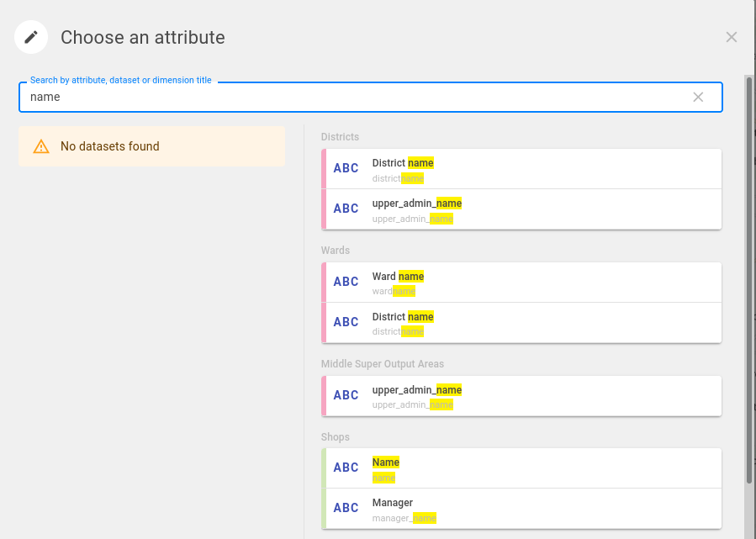Viewport: 756px width, 539px height.
Task: Pick District name attribute under Wards
Action: 521,323
